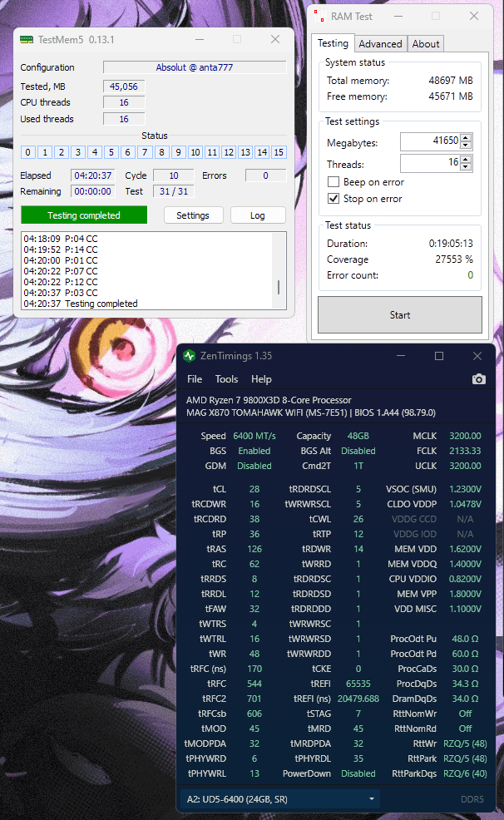Click the TestMem5 title bar icon
Viewport: 504px width, 820px height.
[26, 40]
